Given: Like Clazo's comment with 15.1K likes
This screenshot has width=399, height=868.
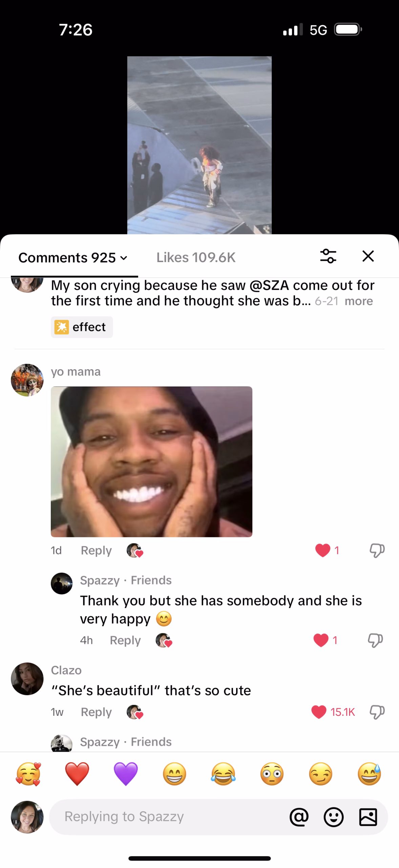Looking at the screenshot, I should (x=319, y=712).
